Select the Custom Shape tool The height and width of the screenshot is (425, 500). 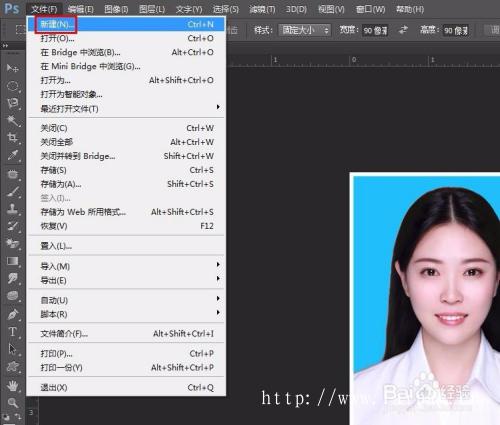click(x=13, y=367)
